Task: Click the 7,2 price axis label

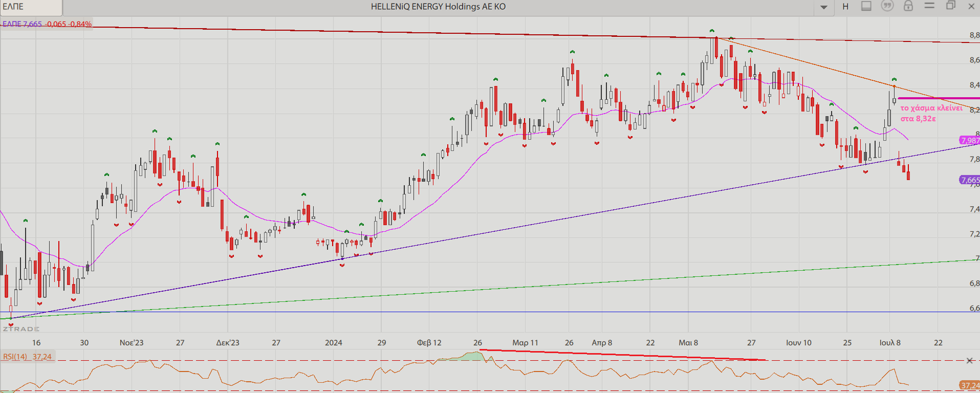Action: [x=974, y=234]
